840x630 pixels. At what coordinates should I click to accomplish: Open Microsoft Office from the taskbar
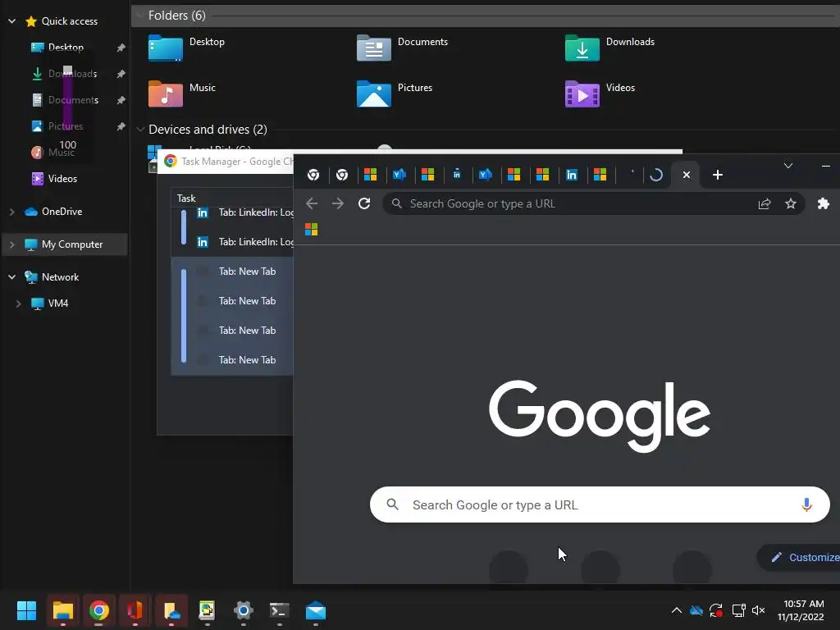point(135,610)
